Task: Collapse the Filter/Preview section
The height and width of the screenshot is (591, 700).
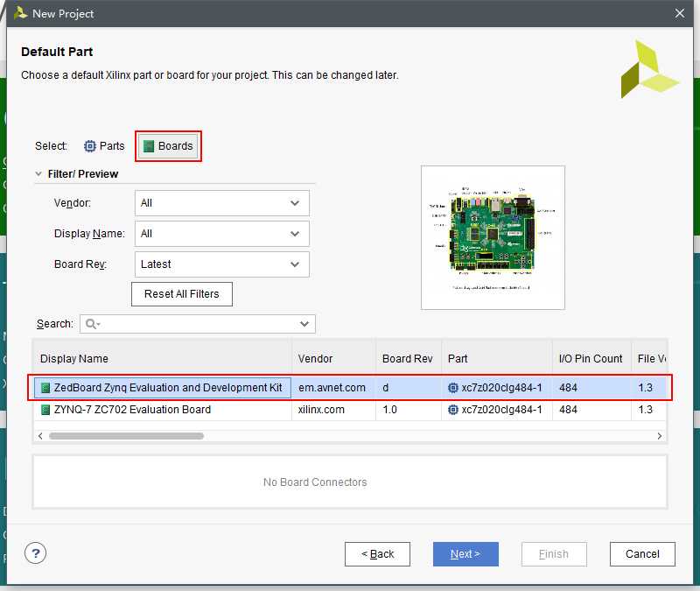Action: tap(38, 173)
